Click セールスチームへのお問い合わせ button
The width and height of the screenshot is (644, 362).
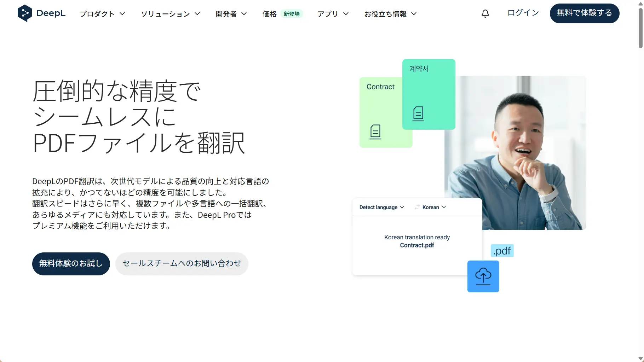click(182, 264)
